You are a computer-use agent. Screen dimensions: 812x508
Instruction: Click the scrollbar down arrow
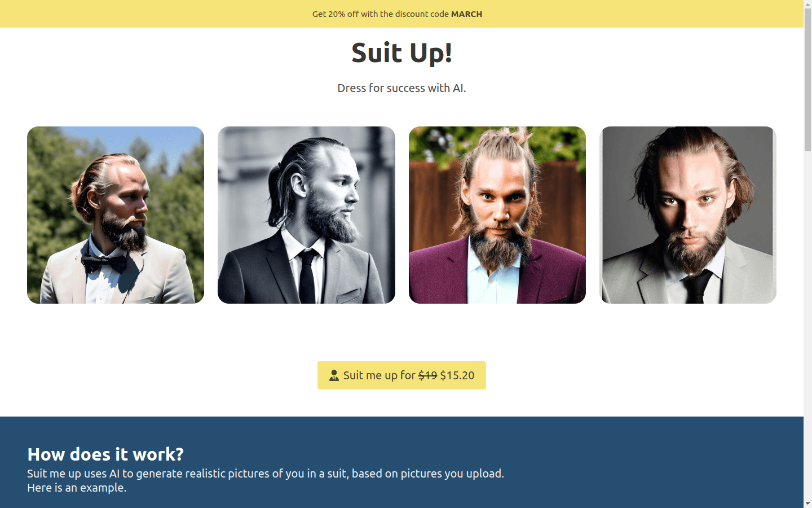click(807, 503)
